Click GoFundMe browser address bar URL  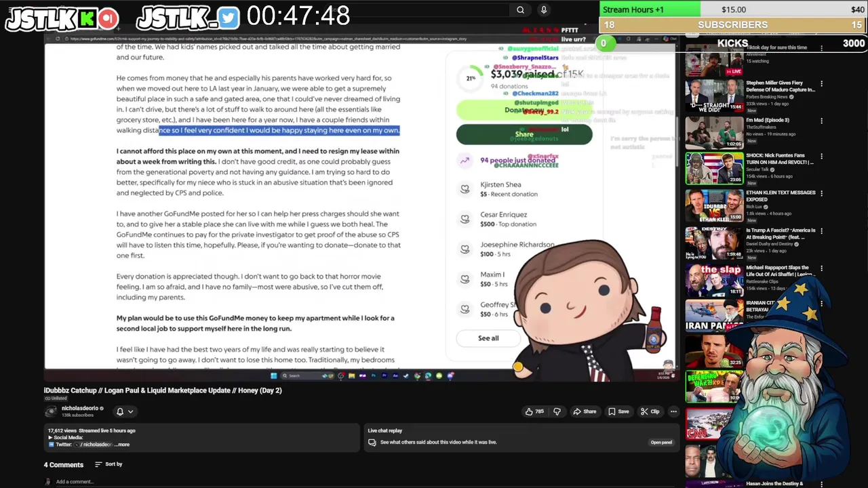click(x=269, y=39)
